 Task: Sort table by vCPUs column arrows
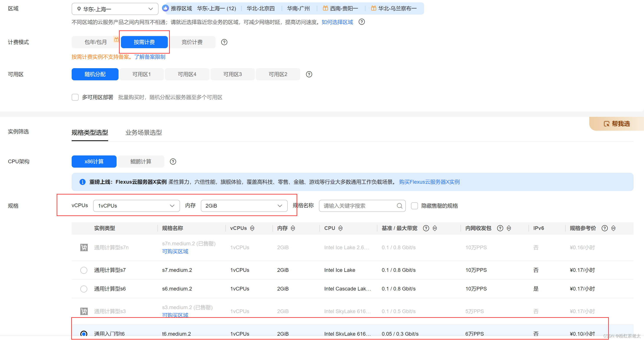[252, 228]
